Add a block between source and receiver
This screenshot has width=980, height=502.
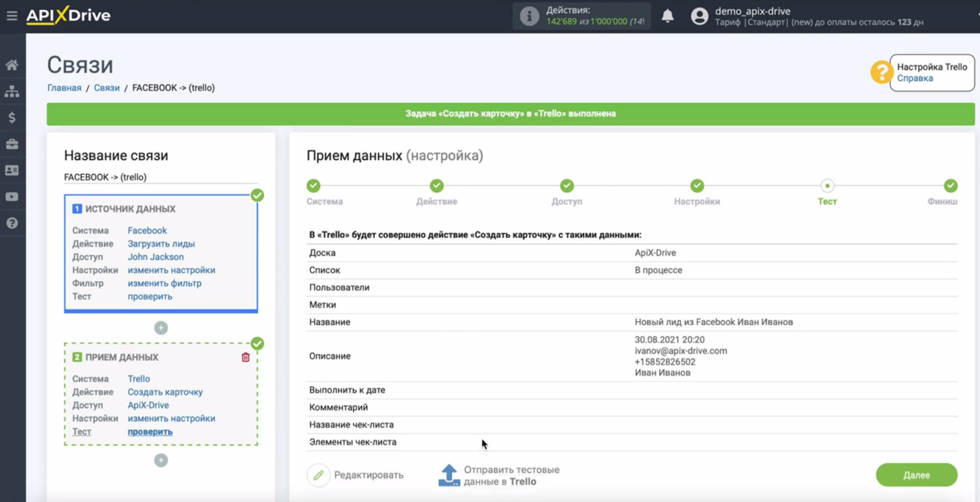[x=161, y=328]
